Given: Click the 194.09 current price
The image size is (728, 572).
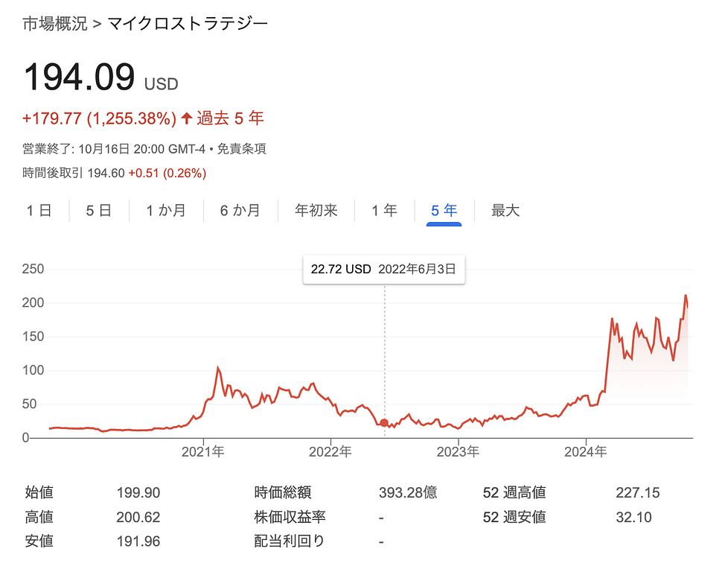Looking at the screenshot, I should click(x=80, y=77).
